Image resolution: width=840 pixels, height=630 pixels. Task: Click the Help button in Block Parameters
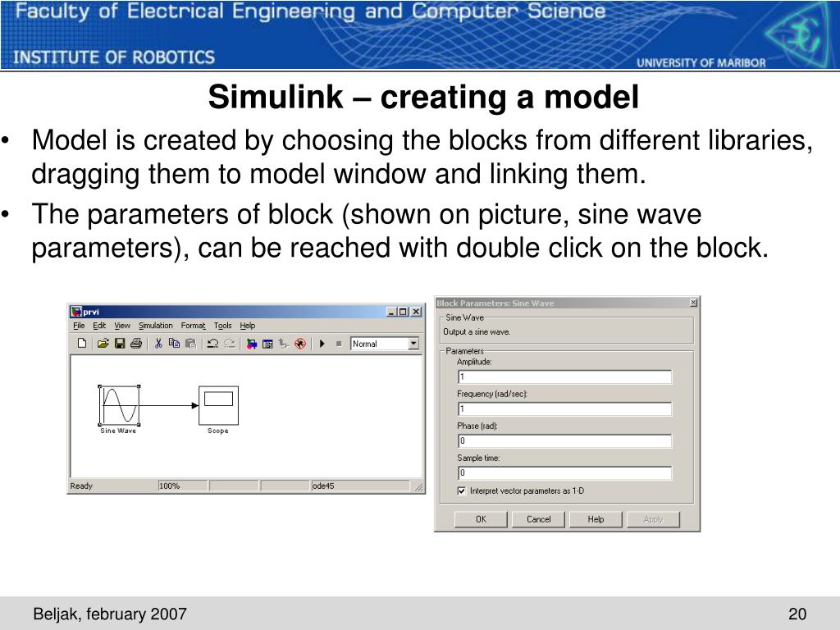pyautogui.click(x=596, y=519)
